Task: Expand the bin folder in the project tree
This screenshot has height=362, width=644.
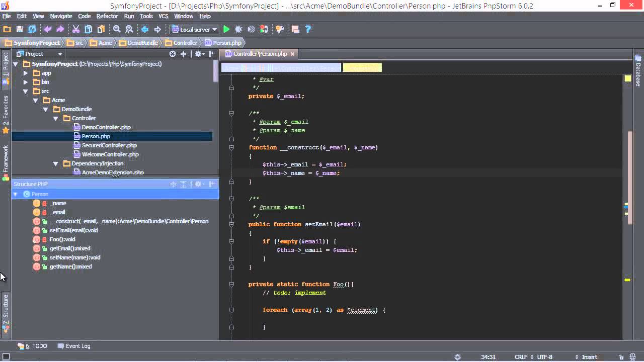Action: pos(26,82)
